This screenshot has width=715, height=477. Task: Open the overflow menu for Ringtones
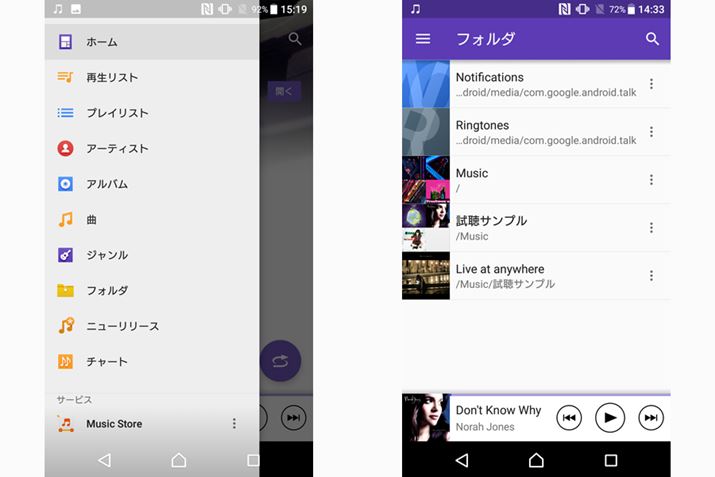pyautogui.click(x=651, y=132)
